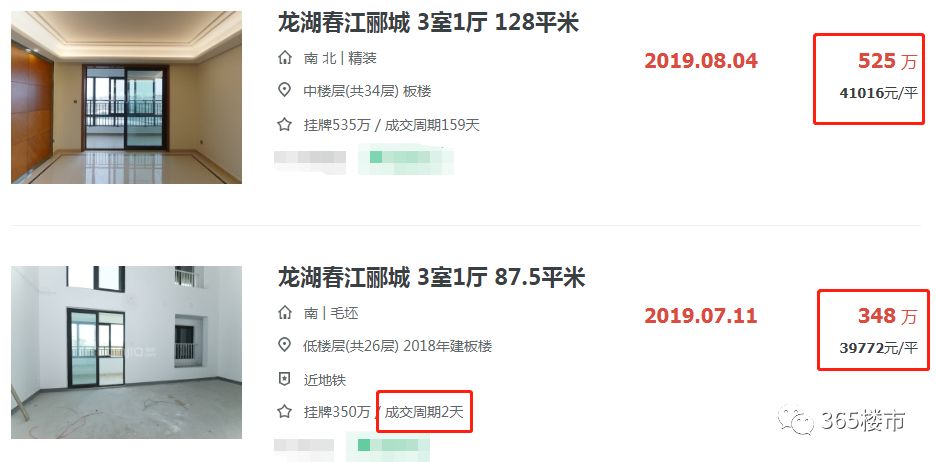Click the WeChat logo near 365楼市

796,421
